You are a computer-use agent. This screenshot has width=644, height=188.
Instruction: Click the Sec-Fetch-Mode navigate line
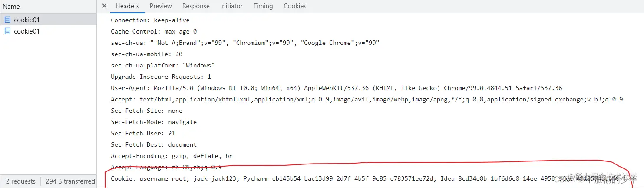coord(154,122)
